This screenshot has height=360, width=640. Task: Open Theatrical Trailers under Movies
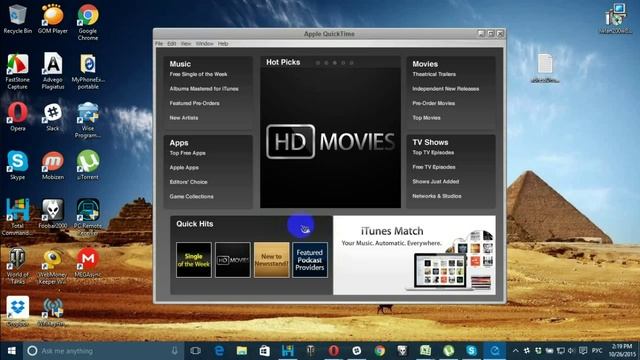(434, 74)
